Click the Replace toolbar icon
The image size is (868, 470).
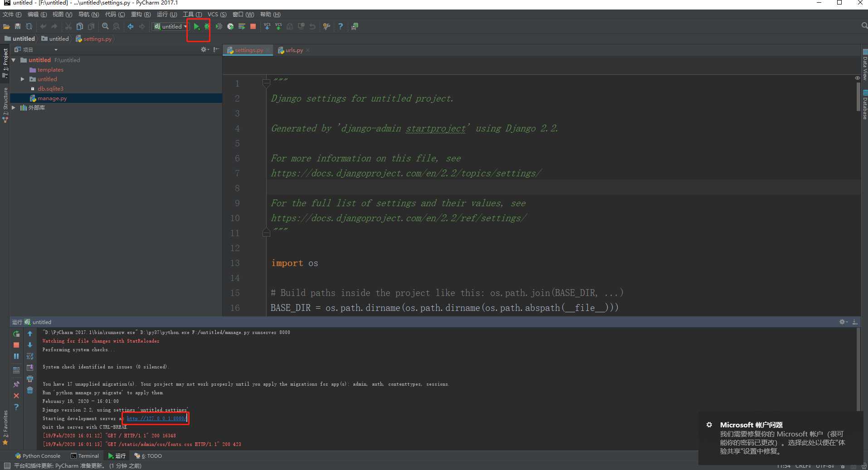(x=117, y=27)
